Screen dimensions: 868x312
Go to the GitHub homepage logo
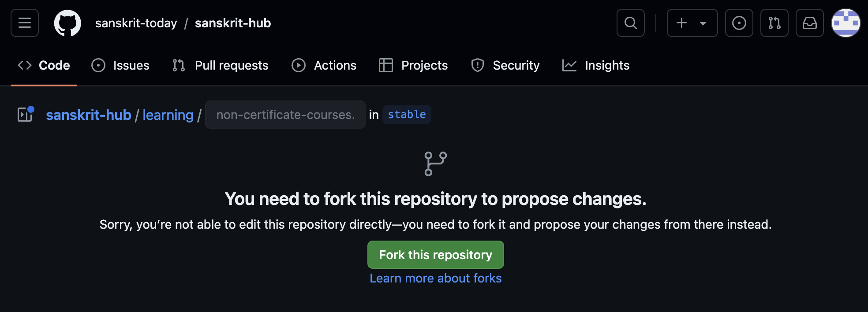coord(67,23)
